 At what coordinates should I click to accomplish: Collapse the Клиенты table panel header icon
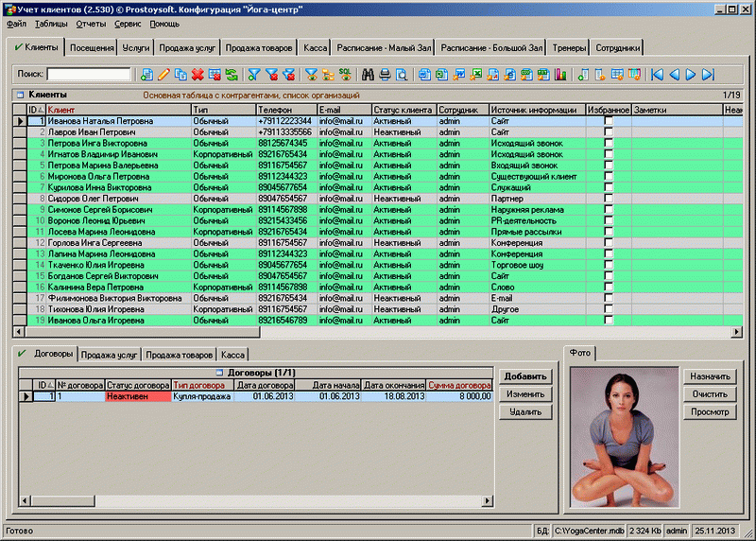click(x=20, y=96)
